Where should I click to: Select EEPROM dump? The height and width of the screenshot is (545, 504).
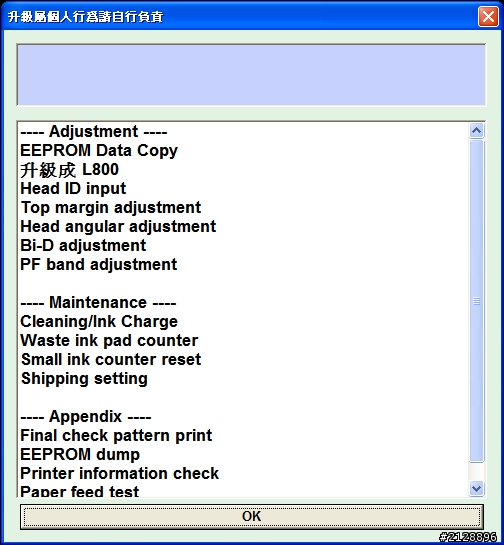tap(80, 455)
